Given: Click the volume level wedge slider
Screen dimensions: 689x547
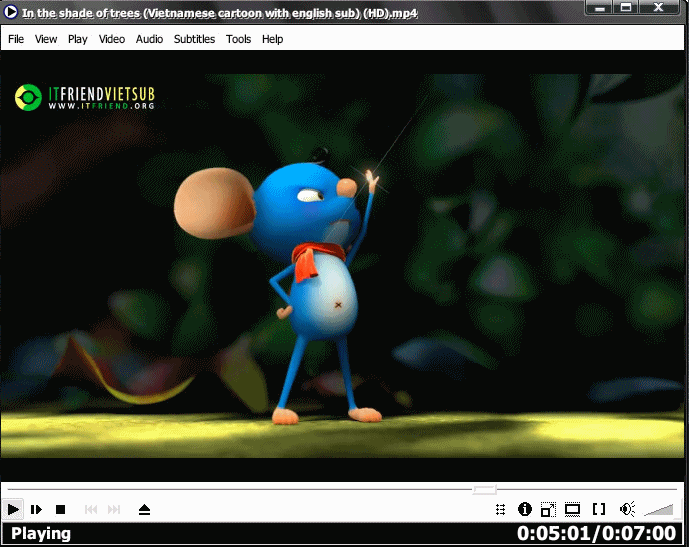Looking at the screenshot, I should click(658, 510).
